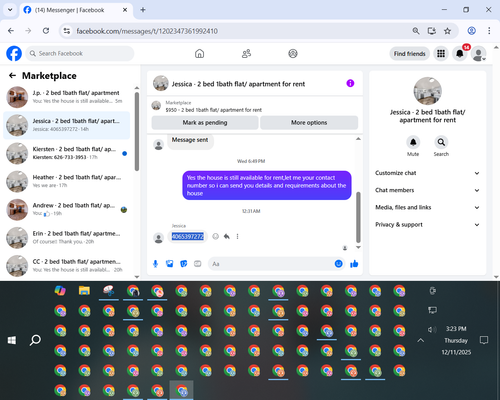Open Chrome profile icon in toolbar
Image resolution: width=500 pixels, height=400 pixels.
click(x=471, y=31)
